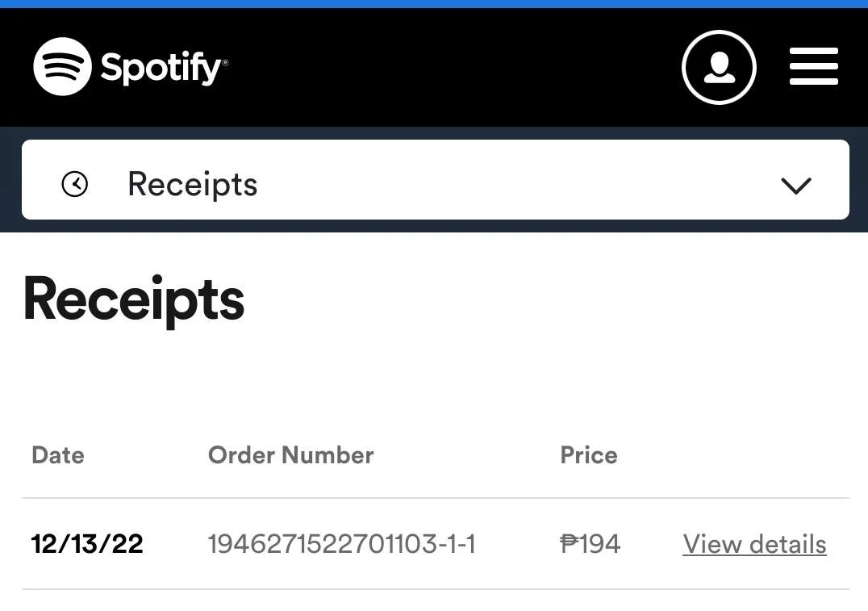Click the blue strip at the very top
Viewport: 868px width, 611px height.
click(x=434, y=4)
